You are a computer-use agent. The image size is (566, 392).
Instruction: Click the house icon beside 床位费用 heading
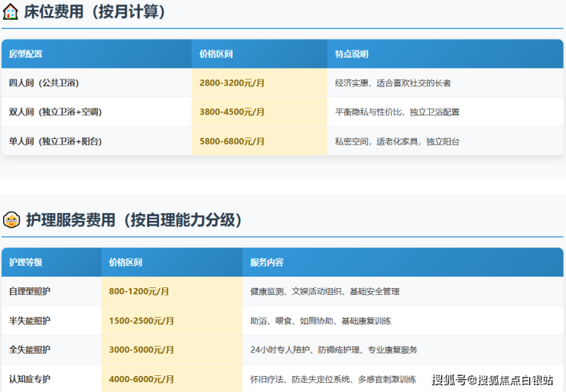pyautogui.click(x=11, y=11)
